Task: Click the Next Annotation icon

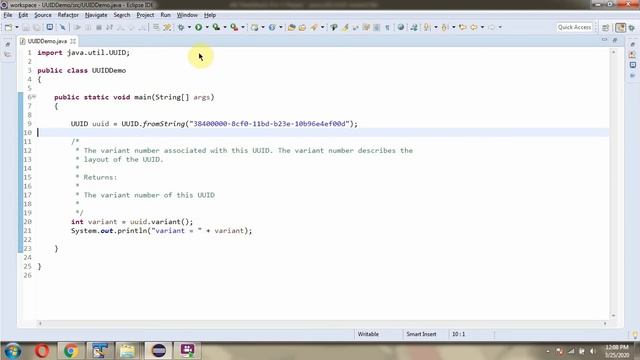Action: tap(427, 27)
